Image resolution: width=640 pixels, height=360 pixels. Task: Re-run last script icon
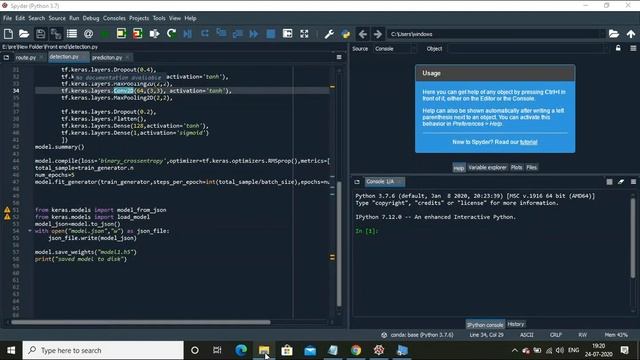(171, 34)
